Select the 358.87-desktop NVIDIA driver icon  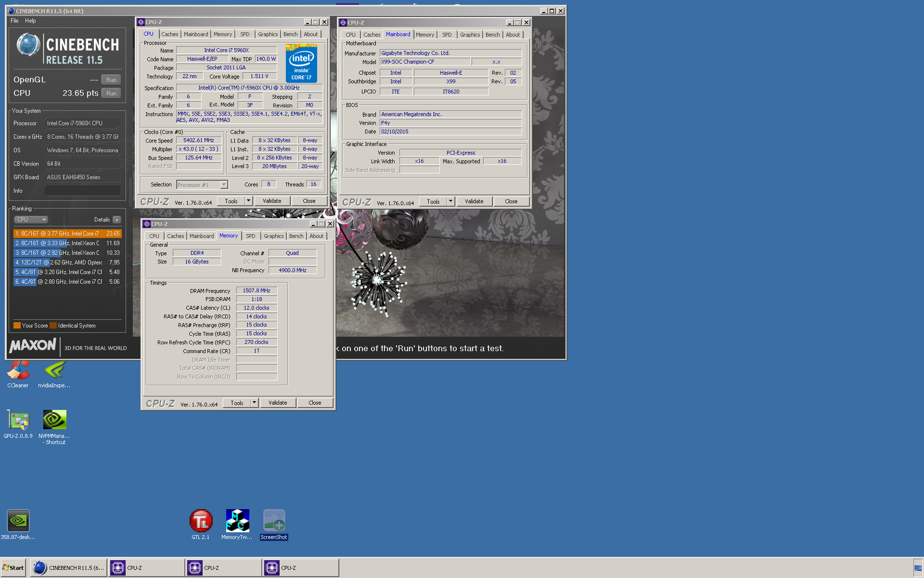tap(18, 525)
